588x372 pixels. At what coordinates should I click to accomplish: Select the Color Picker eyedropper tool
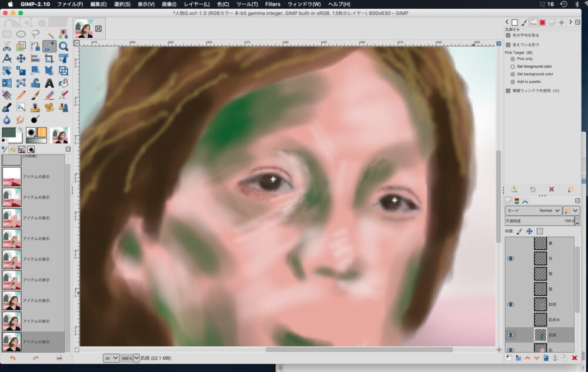[49, 46]
